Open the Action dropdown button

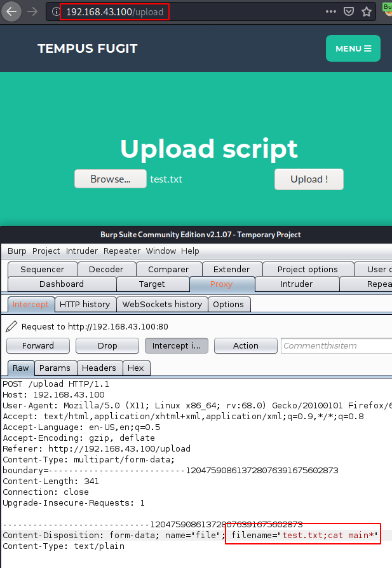246,345
